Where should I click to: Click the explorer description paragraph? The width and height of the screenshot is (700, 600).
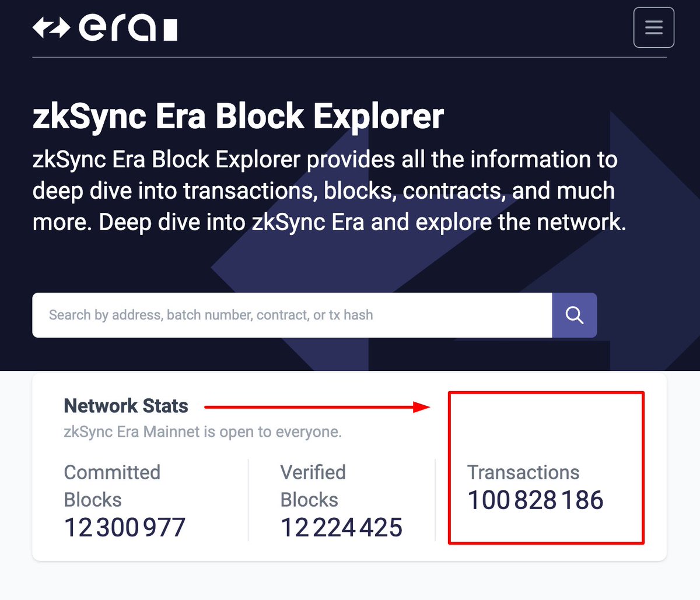click(x=330, y=191)
